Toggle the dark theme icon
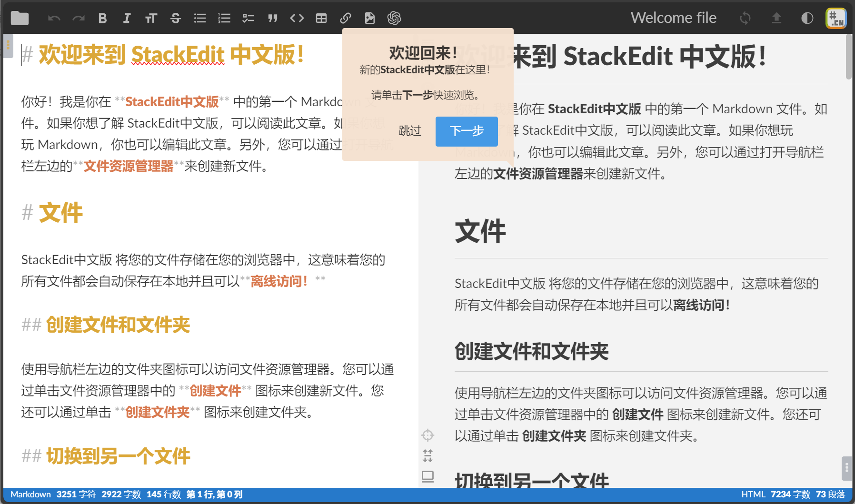 (x=807, y=18)
